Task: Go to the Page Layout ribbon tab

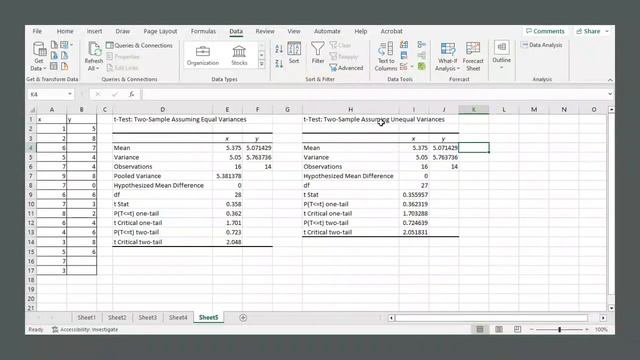Action: [160, 31]
